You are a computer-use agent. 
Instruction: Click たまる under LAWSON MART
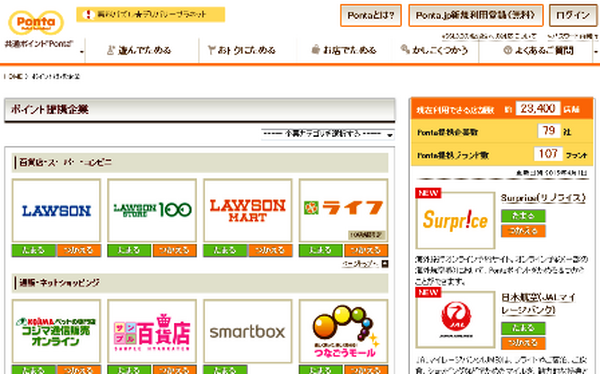(225, 250)
